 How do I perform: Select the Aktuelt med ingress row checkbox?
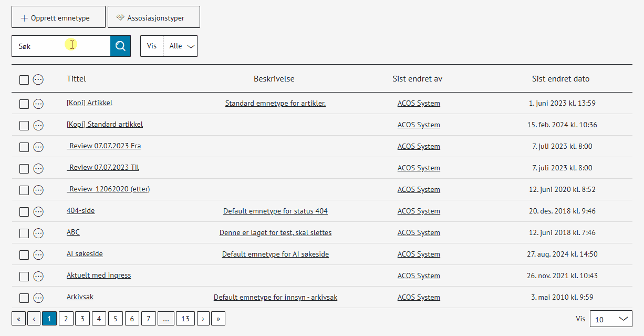pyautogui.click(x=24, y=276)
